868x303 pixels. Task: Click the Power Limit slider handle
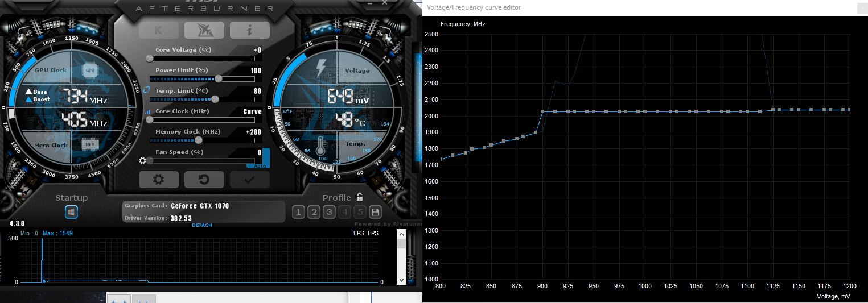click(218, 78)
